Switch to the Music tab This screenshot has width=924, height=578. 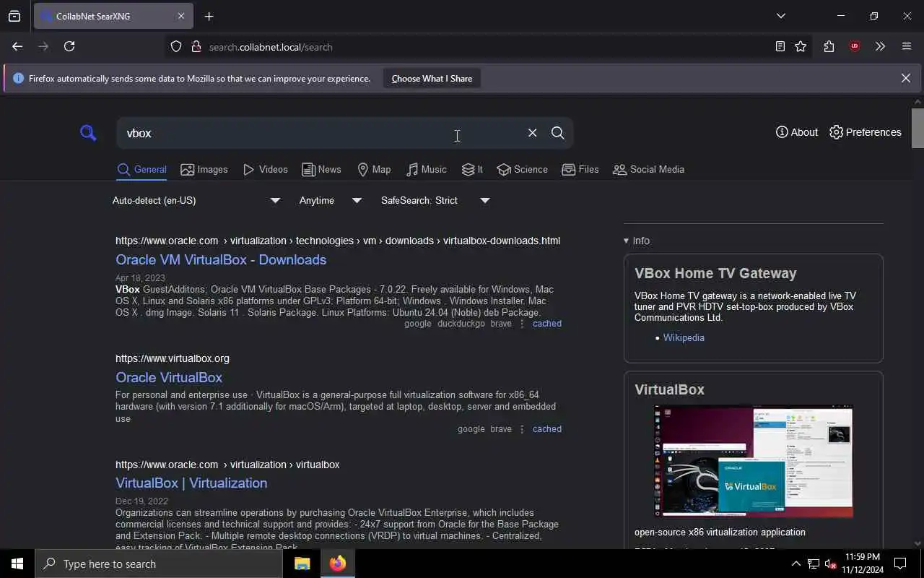click(x=426, y=170)
